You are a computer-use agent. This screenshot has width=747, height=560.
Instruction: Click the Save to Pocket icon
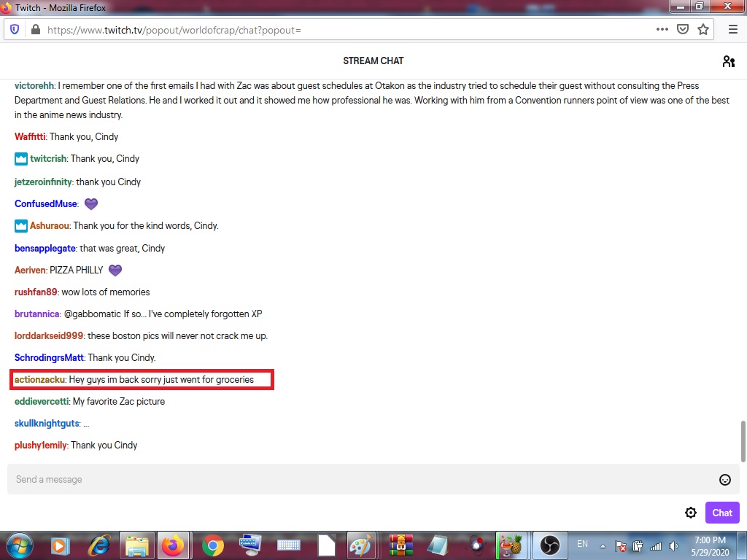[683, 29]
